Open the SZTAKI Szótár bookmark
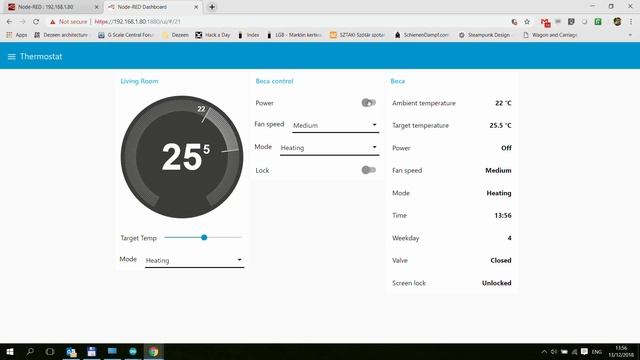Screen dimensions: 640x360 click(x=358, y=35)
